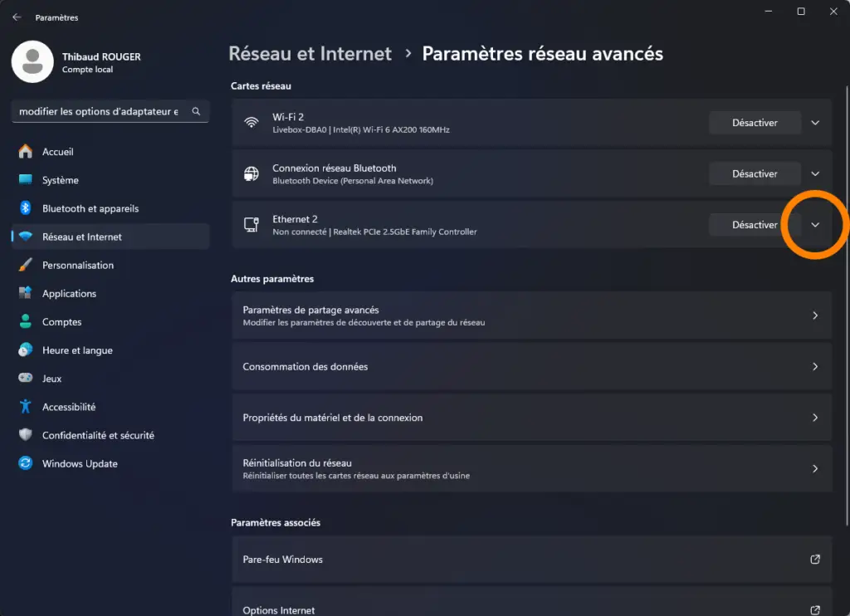Click Realtek PCIe 2.5GbE description text

[374, 232]
